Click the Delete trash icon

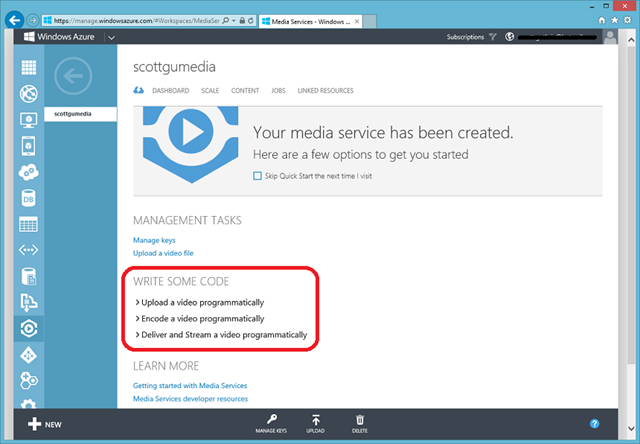(360, 420)
